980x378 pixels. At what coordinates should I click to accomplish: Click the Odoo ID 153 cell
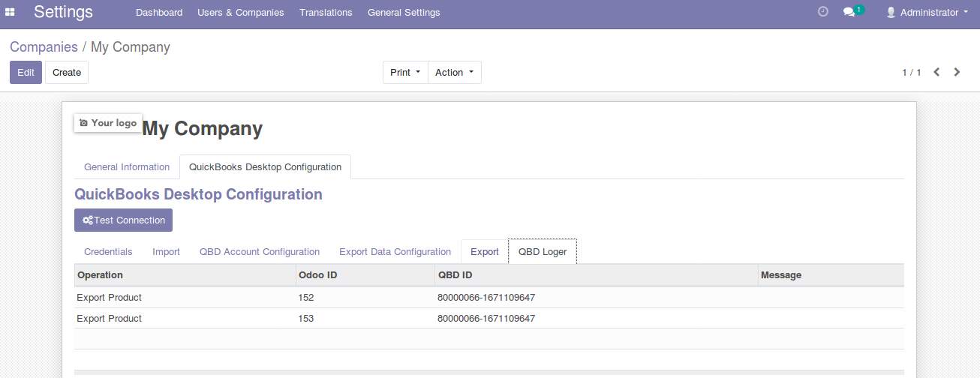[365, 318]
